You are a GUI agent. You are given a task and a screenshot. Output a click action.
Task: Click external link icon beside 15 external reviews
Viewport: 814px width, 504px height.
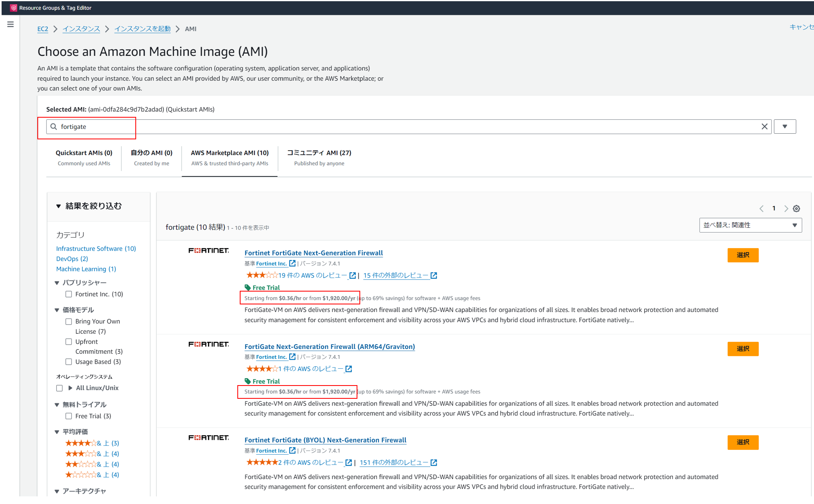point(434,275)
